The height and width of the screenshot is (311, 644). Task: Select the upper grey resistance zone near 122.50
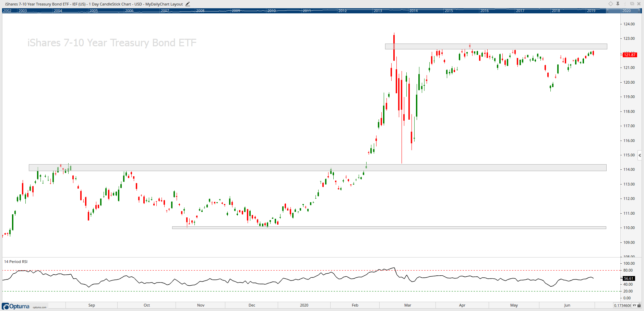(496, 46)
